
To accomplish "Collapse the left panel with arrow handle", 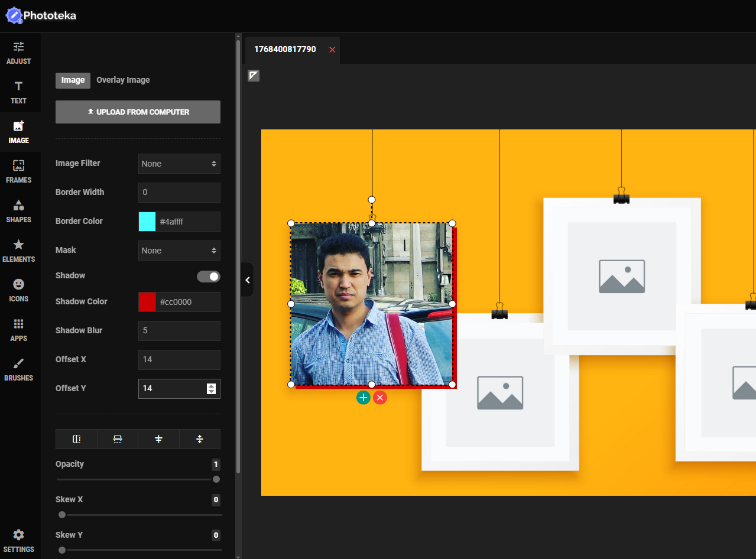I will coord(248,280).
